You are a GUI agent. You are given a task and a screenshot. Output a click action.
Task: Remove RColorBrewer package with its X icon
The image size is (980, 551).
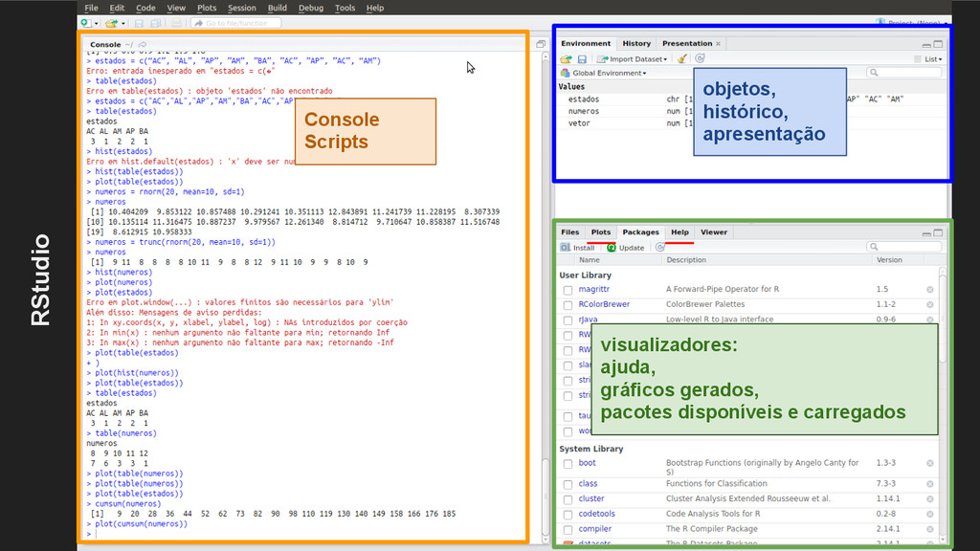930,305
